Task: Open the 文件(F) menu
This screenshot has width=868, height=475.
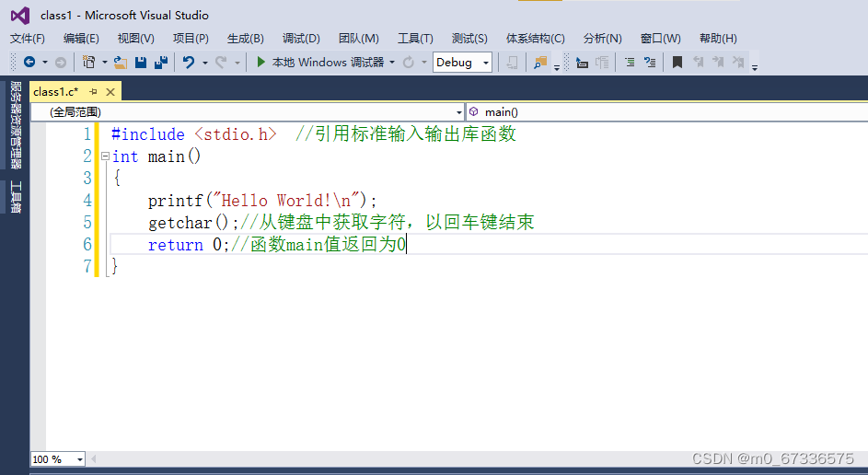Action: tap(27, 38)
